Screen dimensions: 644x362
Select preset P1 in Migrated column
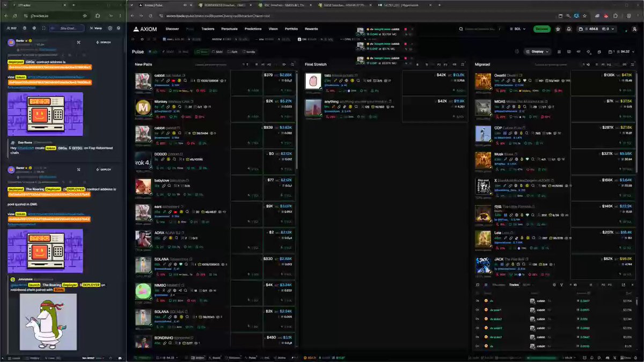(603, 64)
